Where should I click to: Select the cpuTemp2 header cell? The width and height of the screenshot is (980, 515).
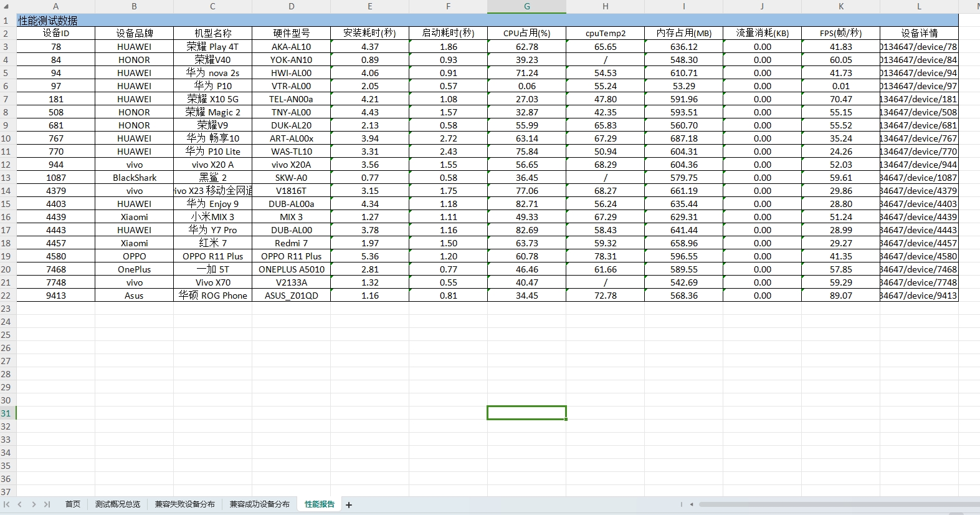(605, 33)
